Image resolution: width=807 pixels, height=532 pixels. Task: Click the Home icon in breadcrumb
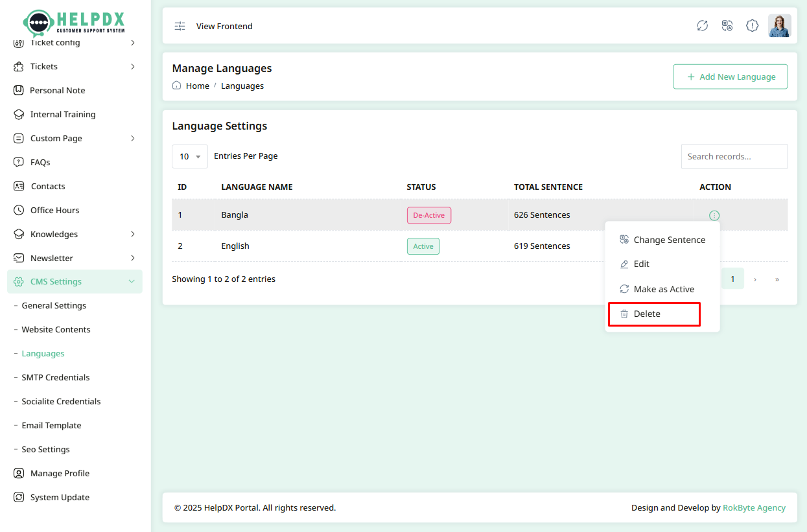click(177, 86)
